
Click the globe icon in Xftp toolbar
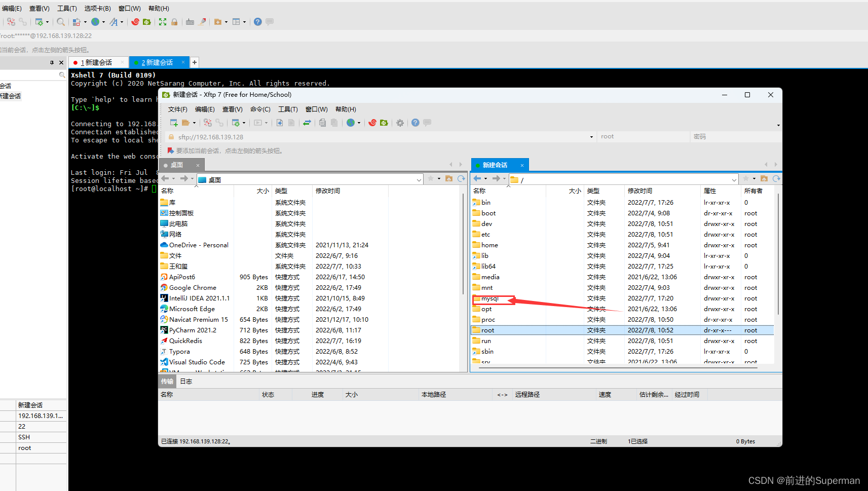(351, 123)
